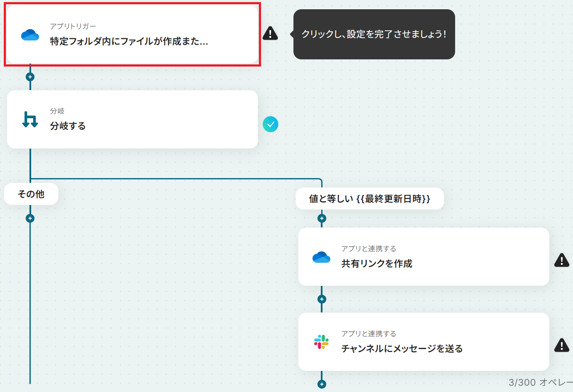Select the その他 branch label

(x=31, y=194)
